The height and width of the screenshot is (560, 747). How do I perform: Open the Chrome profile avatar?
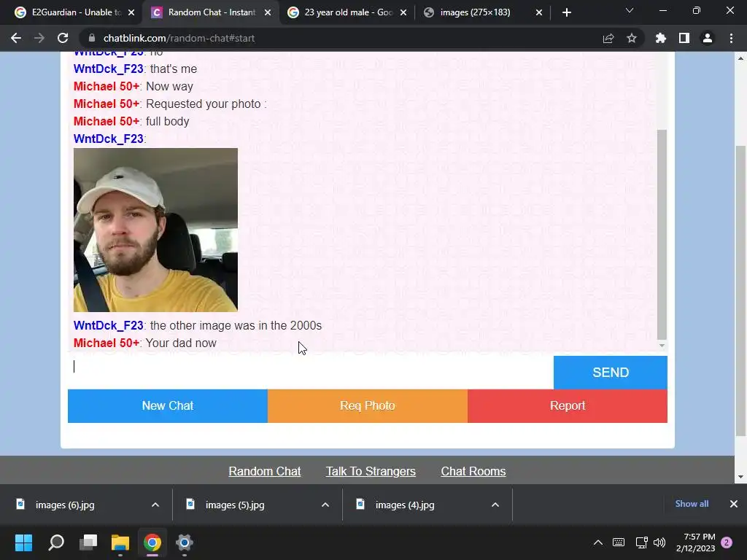(708, 38)
